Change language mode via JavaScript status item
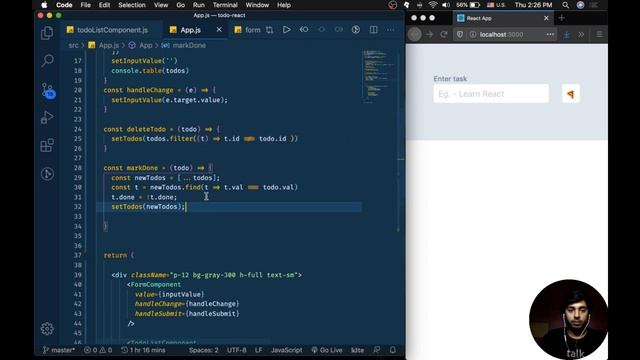640x360 pixels. click(287, 350)
